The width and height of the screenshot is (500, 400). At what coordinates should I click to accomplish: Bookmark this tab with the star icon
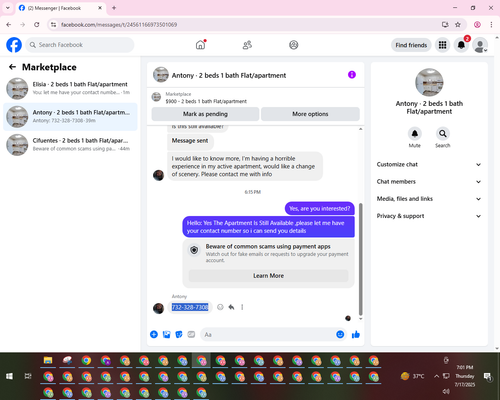point(458,24)
